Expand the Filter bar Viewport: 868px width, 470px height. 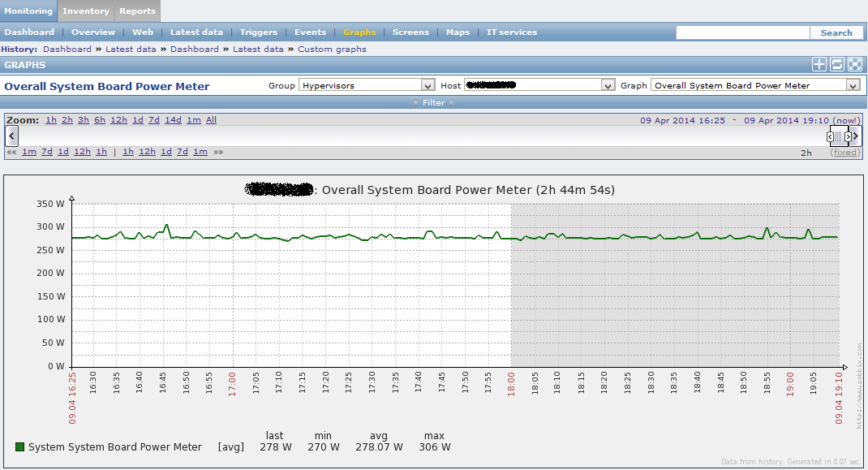(433, 102)
